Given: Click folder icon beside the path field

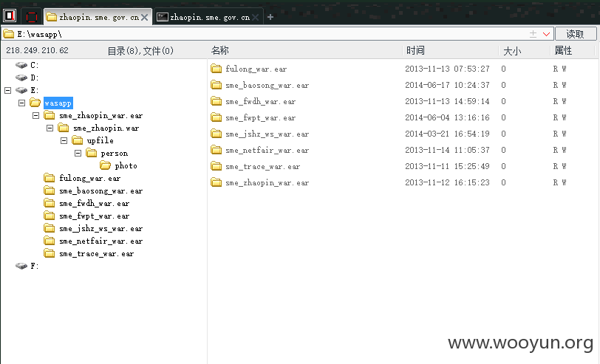Looking at the screenshot, I should click(8, 34).
